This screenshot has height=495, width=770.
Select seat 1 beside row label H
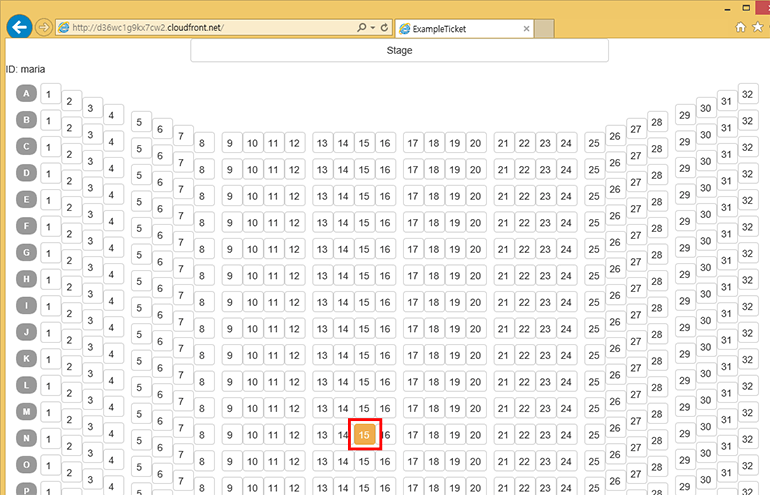click(48, 279)
